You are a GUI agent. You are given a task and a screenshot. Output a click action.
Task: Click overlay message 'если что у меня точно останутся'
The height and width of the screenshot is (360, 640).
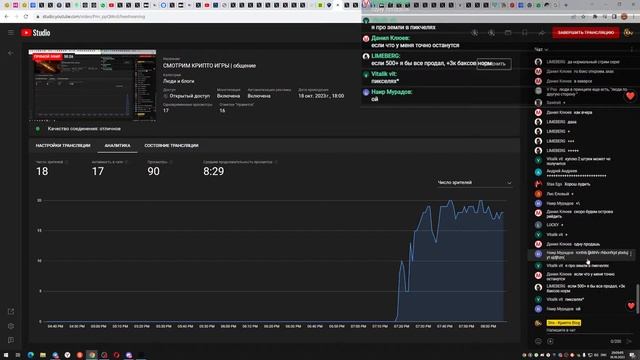(415, 45)
